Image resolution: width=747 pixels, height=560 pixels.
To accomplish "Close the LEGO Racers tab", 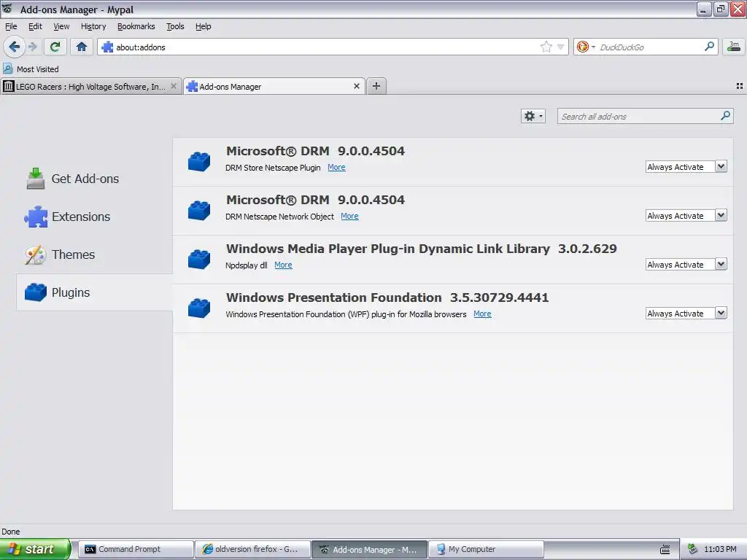I will 174,86.
